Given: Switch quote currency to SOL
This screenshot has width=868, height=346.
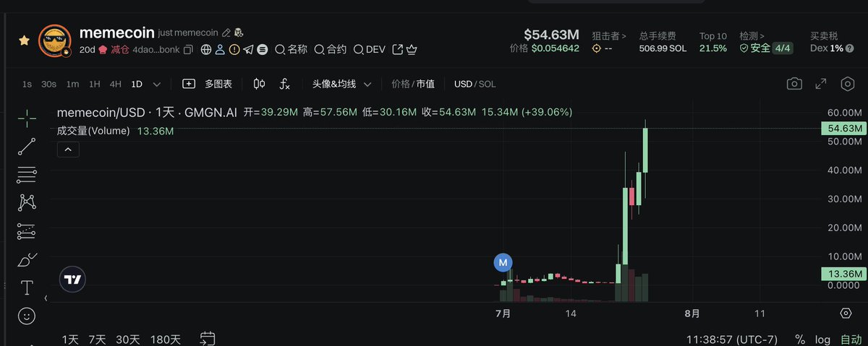Looking at the screenshot, I should [487, 84].
